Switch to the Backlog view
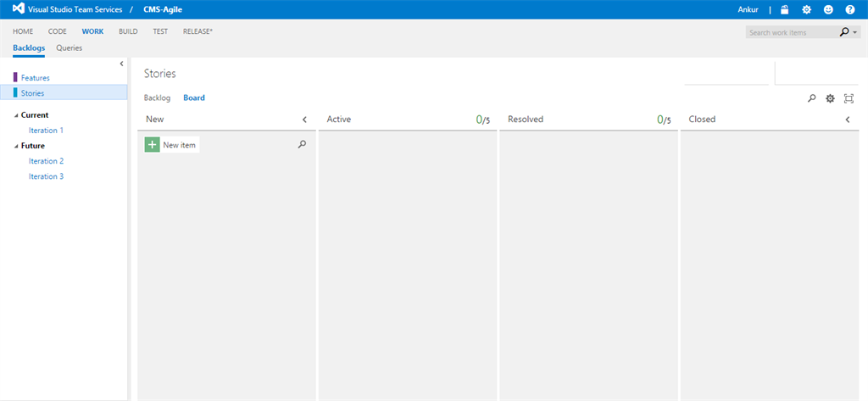 coord(157,98)
